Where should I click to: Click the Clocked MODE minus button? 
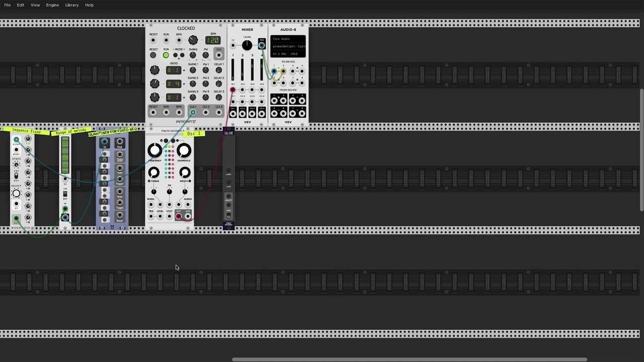[x=175, y=55]
